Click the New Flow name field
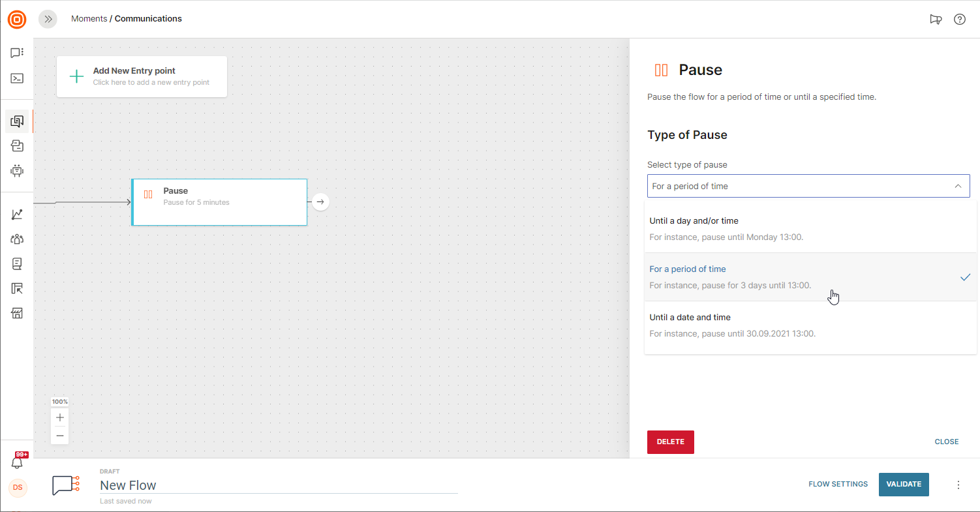This screenshot has width=980, height=512. click(x=278, y=485)
